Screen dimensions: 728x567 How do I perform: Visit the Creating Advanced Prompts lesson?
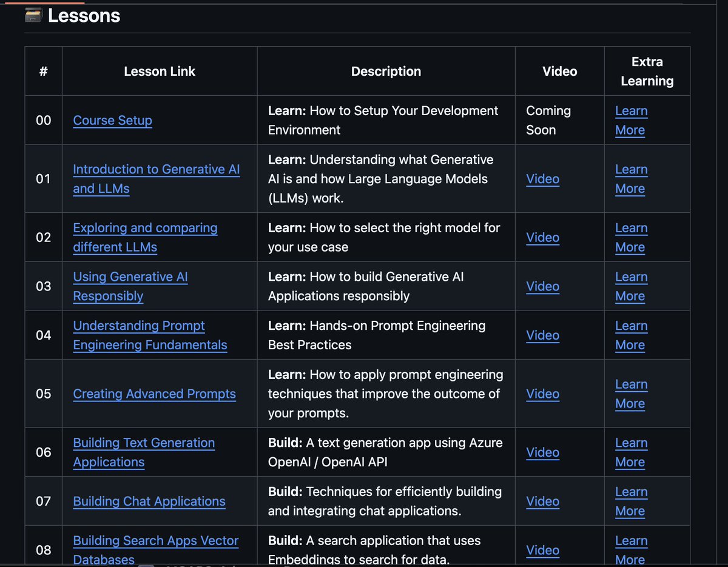click(x=154, y=394)
